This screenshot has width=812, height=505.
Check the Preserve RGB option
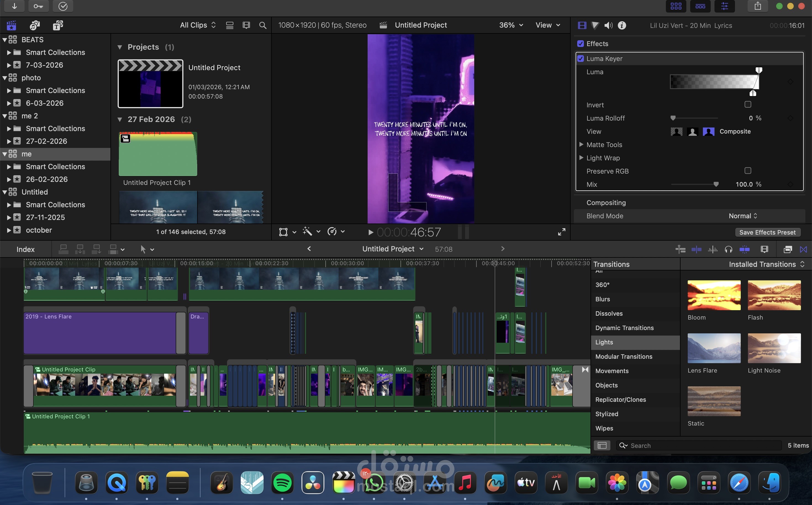click(x=748, y=171)
